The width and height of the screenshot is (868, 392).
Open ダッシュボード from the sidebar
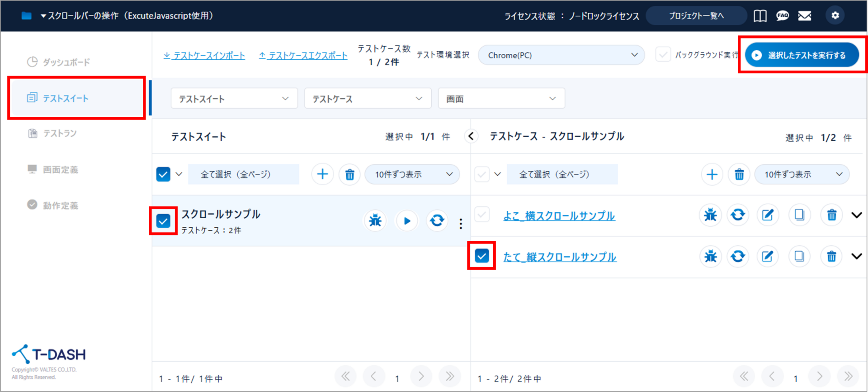(x=66, y=62)
